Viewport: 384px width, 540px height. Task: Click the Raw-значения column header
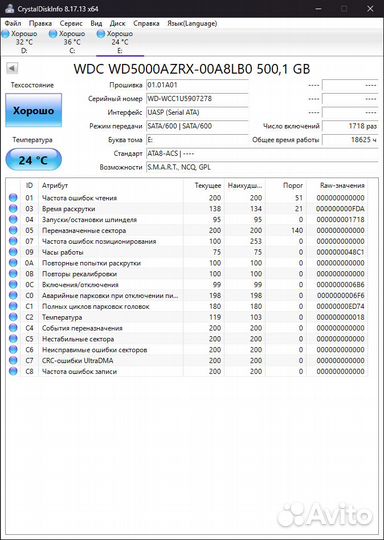(337, 185)
